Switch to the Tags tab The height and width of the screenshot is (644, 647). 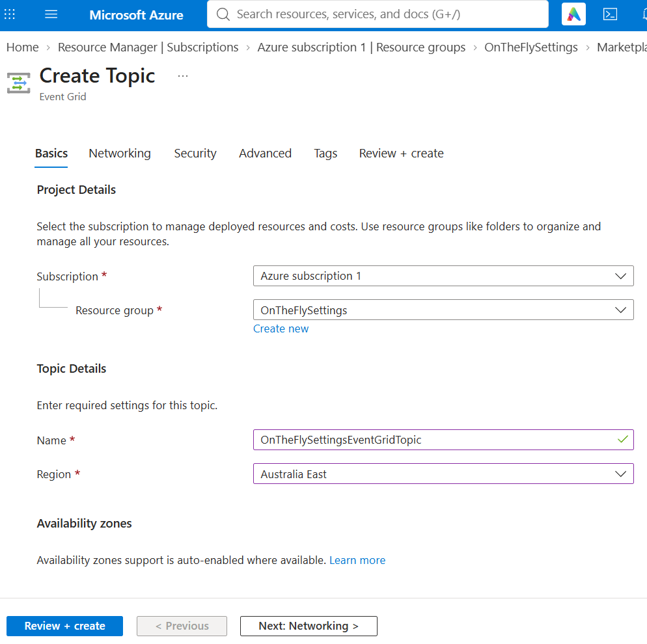point(325,154)
